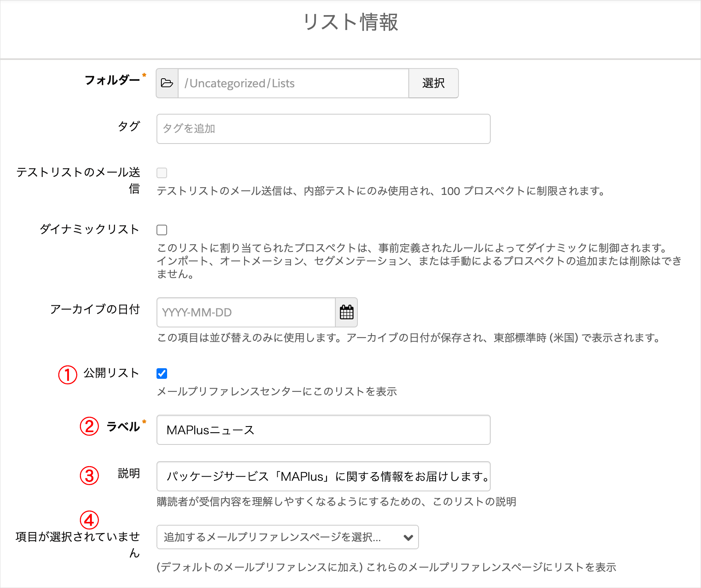Click the 説明 description text field
701x588 pixels.
point(324,476)
